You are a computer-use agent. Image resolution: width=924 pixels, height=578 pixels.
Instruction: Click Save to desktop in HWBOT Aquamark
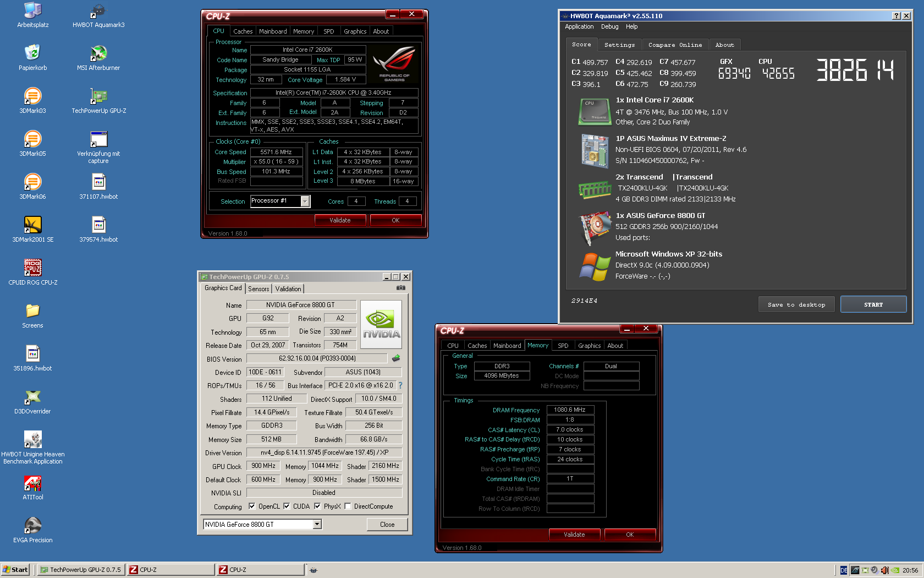point(796,304)
